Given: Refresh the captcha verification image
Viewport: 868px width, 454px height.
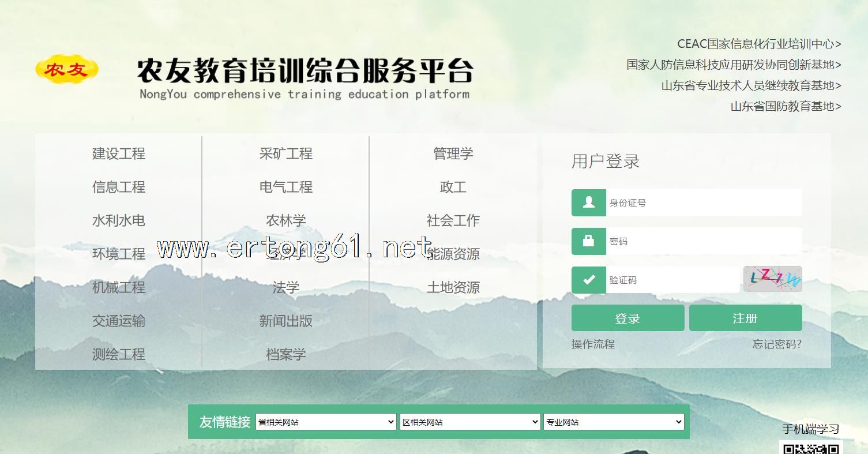Looking at the screenshot, I should click(x=772, y=279).
